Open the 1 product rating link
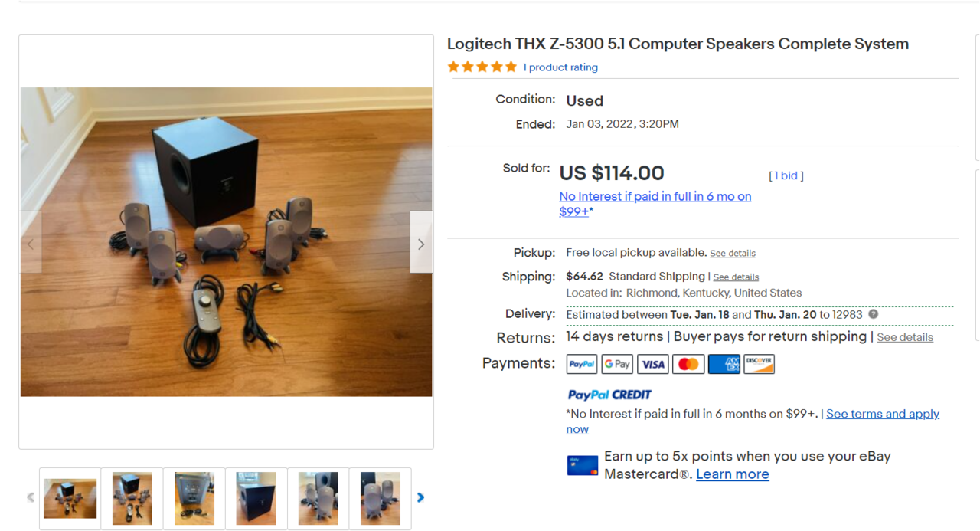 tap(560, 67)
